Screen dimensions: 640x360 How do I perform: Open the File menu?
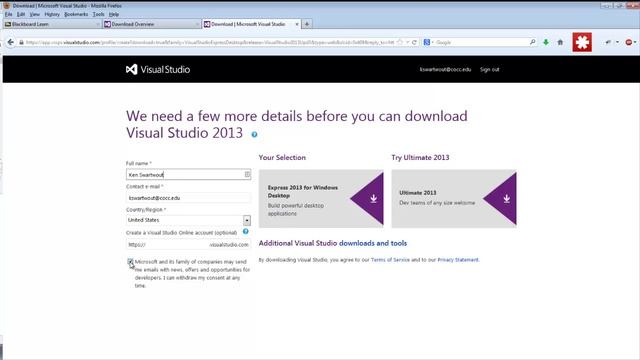pyautogui.click(x=9, y=14)
